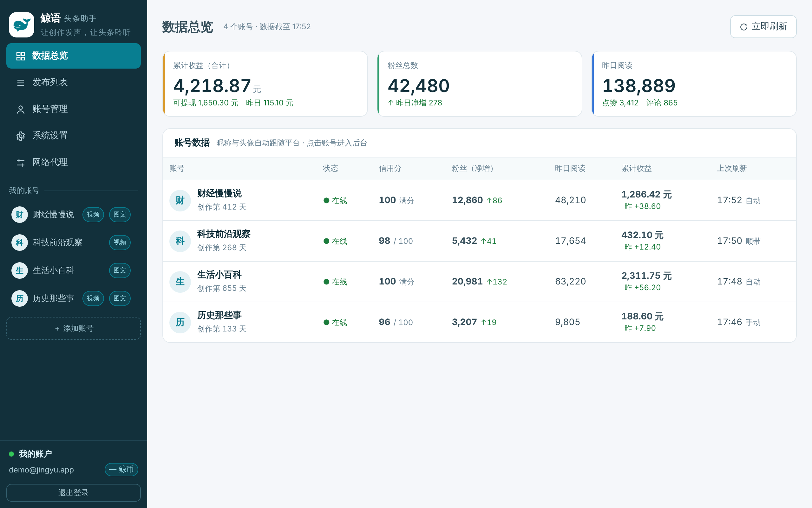Click the 退出登录 button
812x508 pixels.
point(74,492)
